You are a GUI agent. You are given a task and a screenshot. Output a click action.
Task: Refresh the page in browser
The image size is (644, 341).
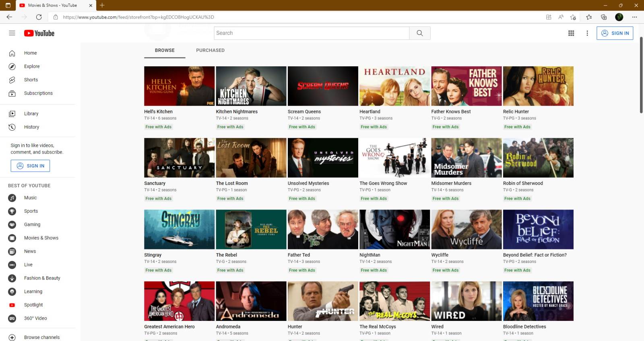coord(39,17)
